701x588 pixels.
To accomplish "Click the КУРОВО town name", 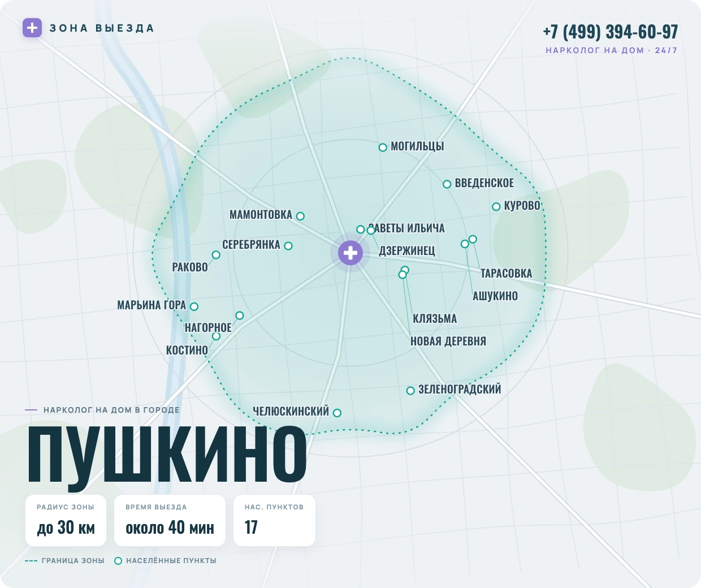I will tap(522, 206).
